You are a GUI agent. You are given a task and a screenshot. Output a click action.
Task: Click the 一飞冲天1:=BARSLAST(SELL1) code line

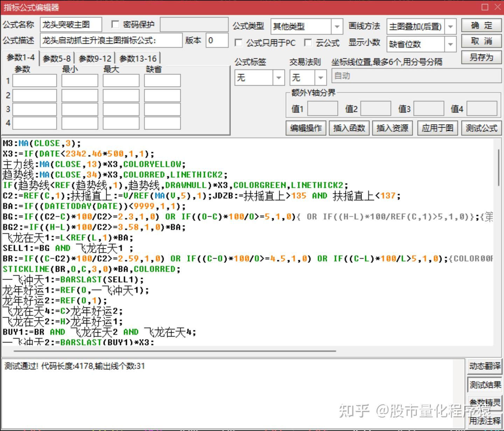click(x=73, y=280)
